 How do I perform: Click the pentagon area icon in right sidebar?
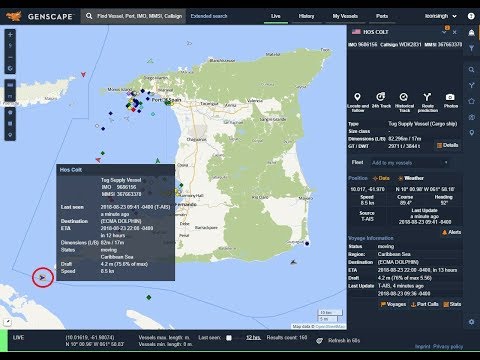(x=471, y=101)
